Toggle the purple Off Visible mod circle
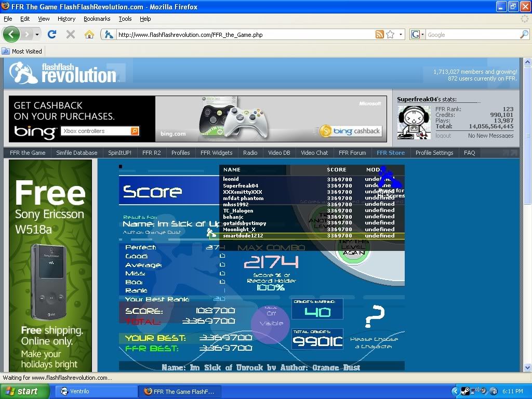 tap(270, 323)
